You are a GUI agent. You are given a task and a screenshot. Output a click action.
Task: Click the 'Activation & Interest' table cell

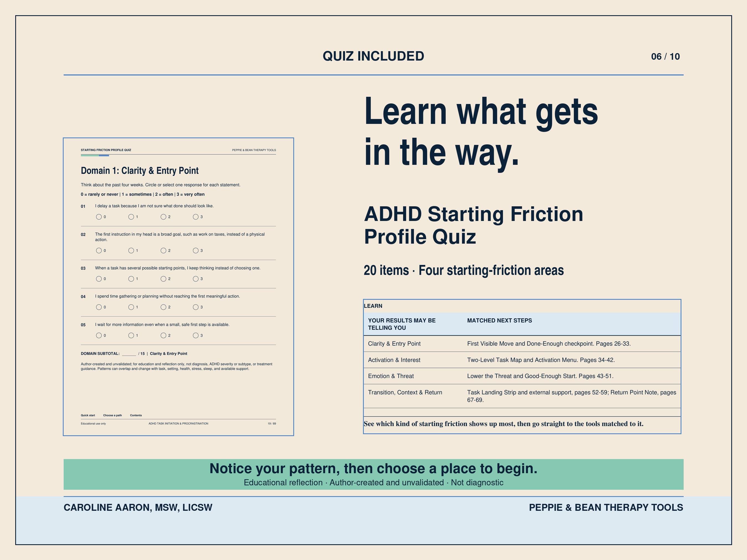tap(394, 360)
